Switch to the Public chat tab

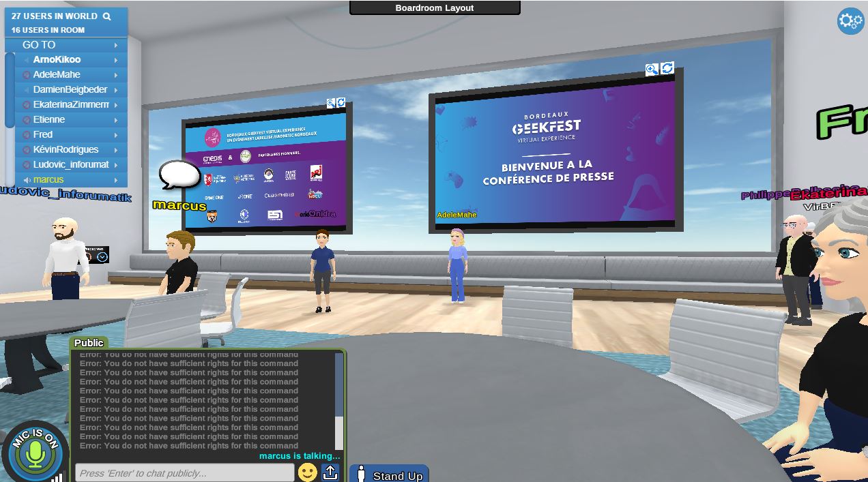(89, 343)
